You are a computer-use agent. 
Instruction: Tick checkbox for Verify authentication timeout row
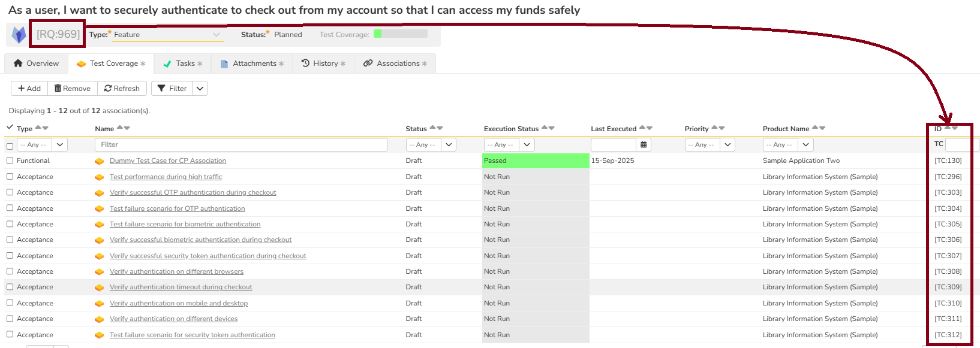(10, 287)
